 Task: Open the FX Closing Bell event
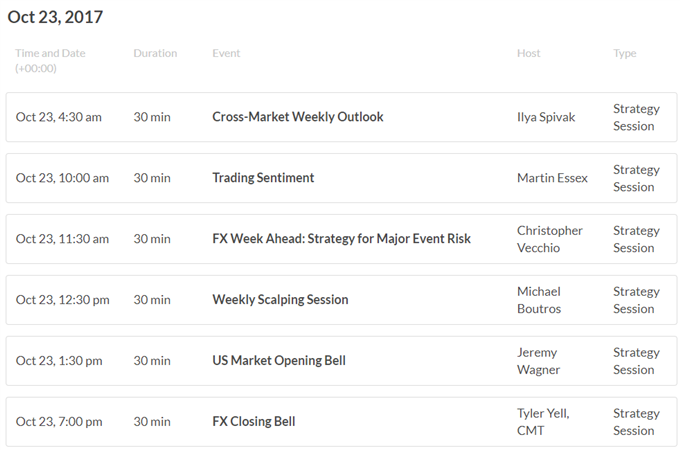tap(254, 421)
